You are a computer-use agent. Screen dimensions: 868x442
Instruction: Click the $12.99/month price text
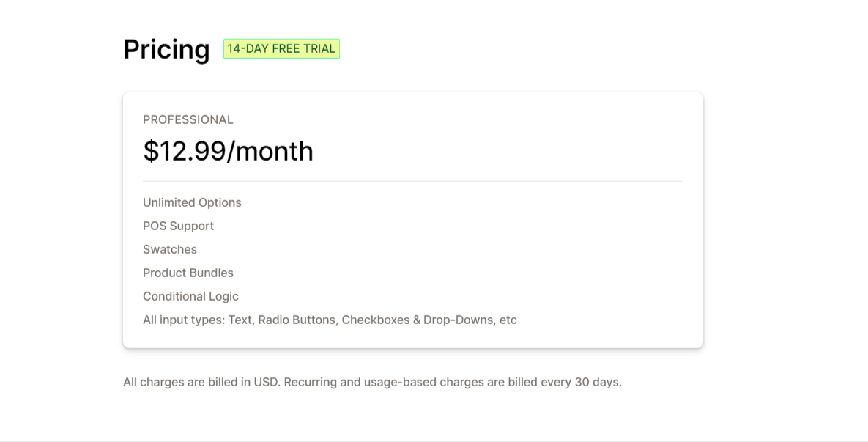(x=228, y=151)
